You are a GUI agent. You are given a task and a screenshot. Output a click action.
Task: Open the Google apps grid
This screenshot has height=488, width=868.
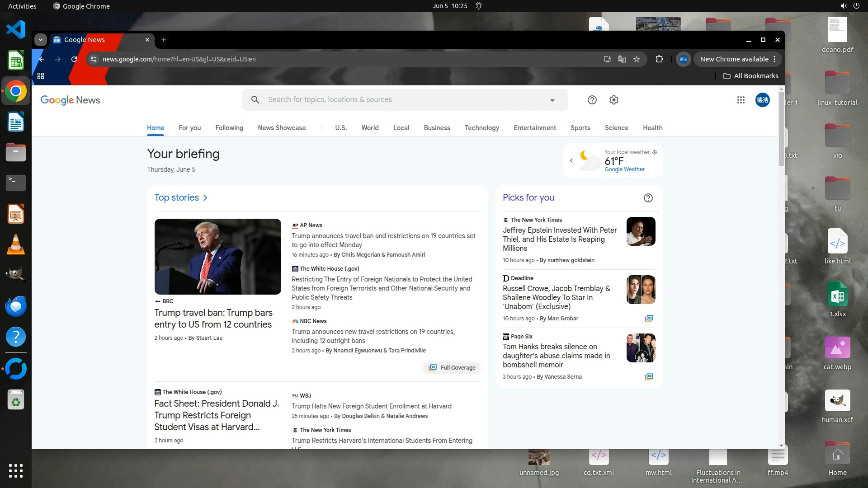(x=741, y=100)
